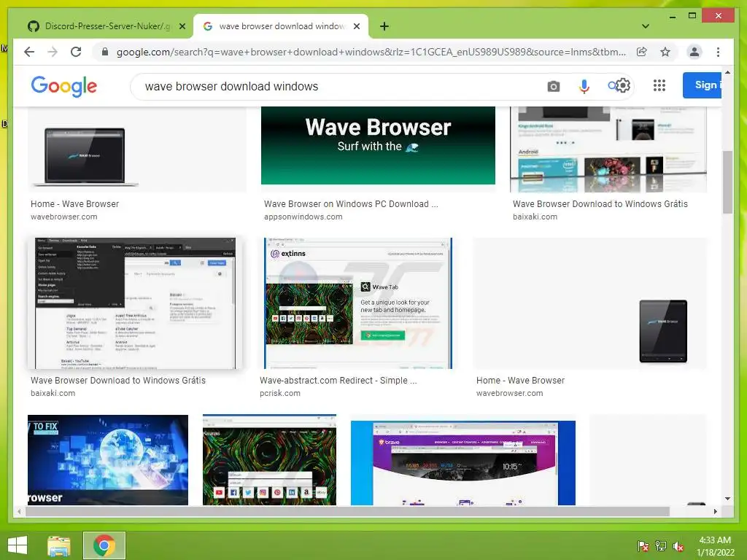The height and width of the screenshot is (560, 747).
Task: Go to Google logo homepage
Action: click(x=64, y=86)
